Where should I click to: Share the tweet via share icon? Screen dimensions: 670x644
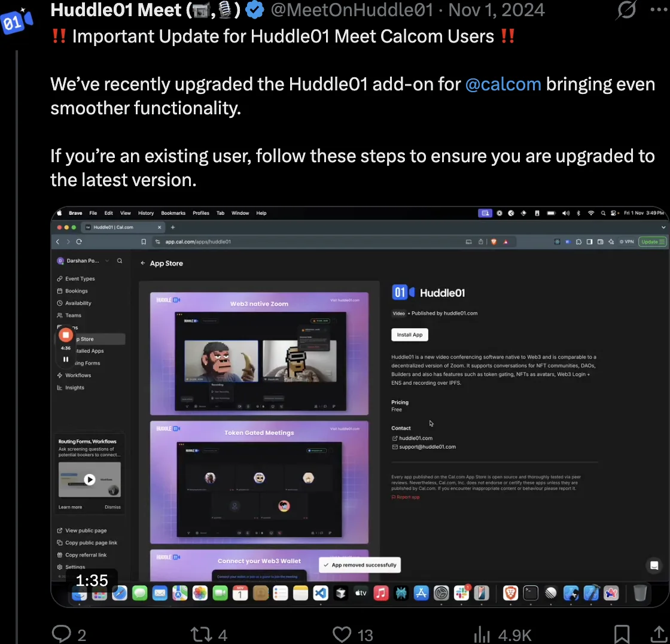(x=659, y=634)
